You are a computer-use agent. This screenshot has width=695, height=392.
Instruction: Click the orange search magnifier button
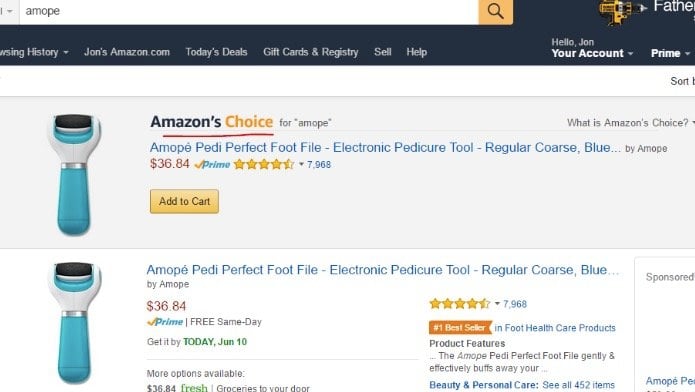(x=496, y=12)
